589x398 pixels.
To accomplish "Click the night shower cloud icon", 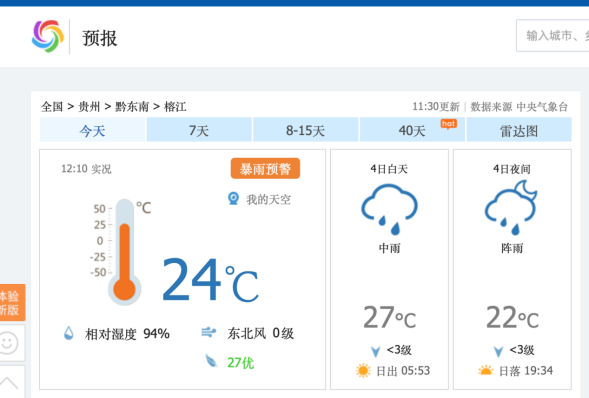I will 511,207.
